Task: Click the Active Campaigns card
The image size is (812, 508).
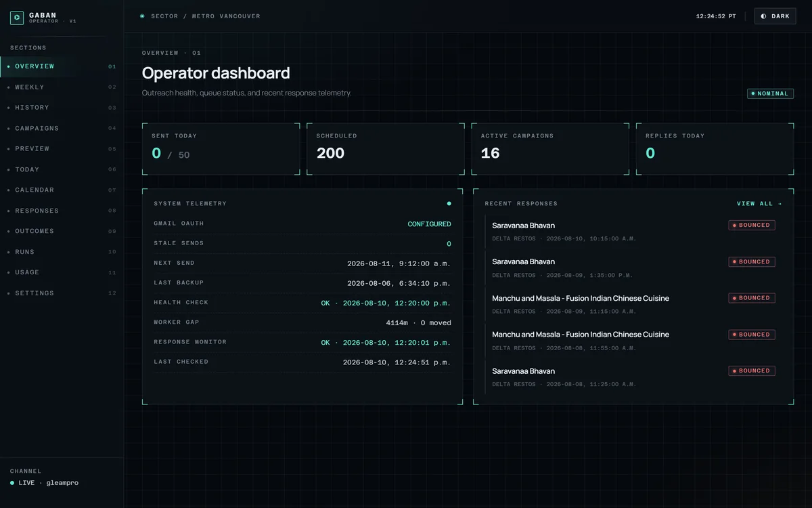Action: (550, 149)
